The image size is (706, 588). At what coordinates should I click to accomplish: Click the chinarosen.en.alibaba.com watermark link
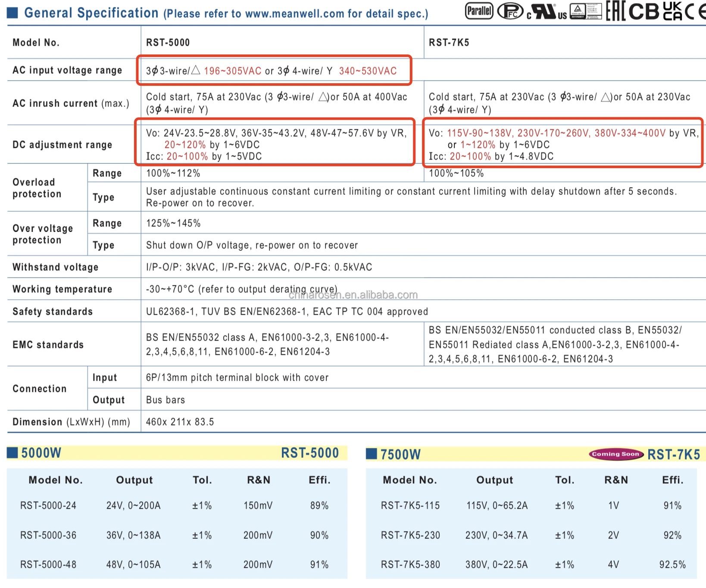pos(353,295)
